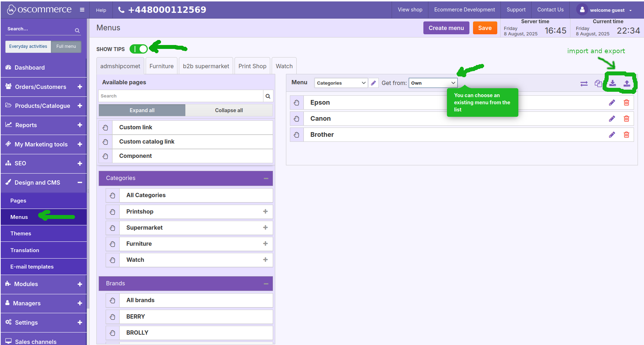Click the Expand all button
Viewport: 644px width, 345px height.
click(x=142, y=110)
